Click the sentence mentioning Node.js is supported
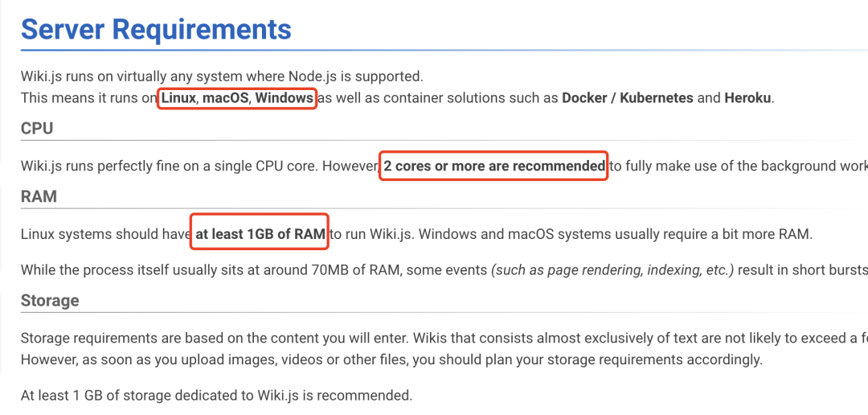The image size is (868, 415). (221, 77)
